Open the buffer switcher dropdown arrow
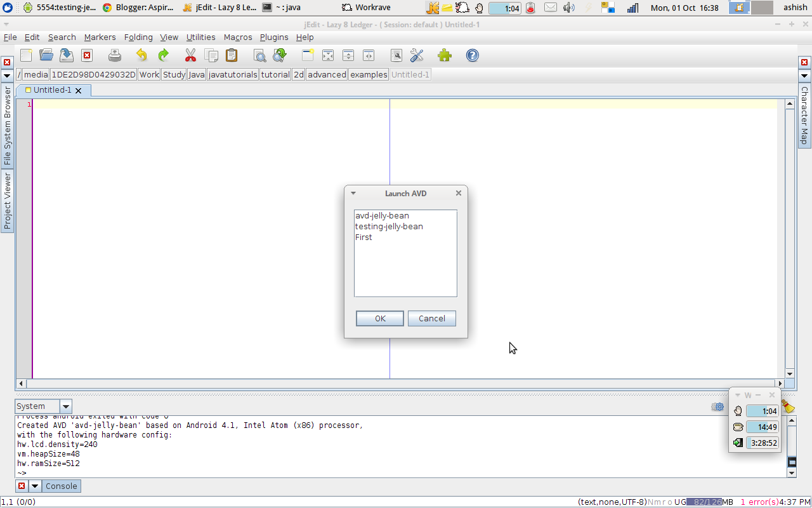Image resolution: width=812 pixels, height=508 pixels. (6, 74)
